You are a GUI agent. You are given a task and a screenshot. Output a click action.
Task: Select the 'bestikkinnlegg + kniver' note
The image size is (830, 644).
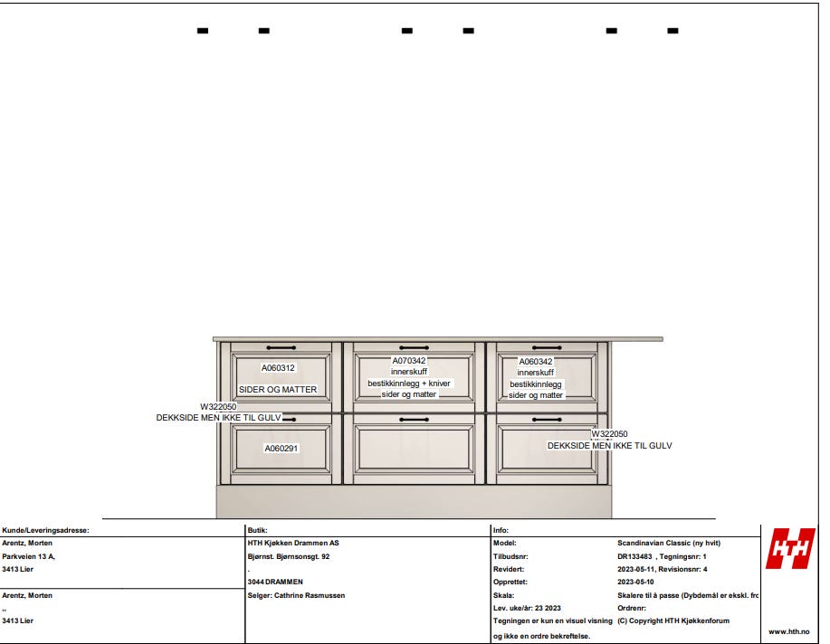click(x=408, y=384)
